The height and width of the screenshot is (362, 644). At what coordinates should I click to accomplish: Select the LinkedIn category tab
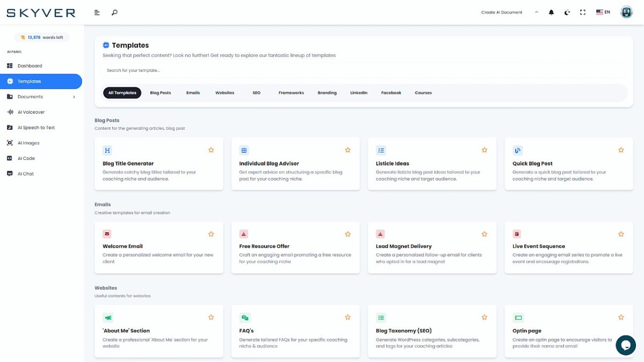click(x=358, y=93)
